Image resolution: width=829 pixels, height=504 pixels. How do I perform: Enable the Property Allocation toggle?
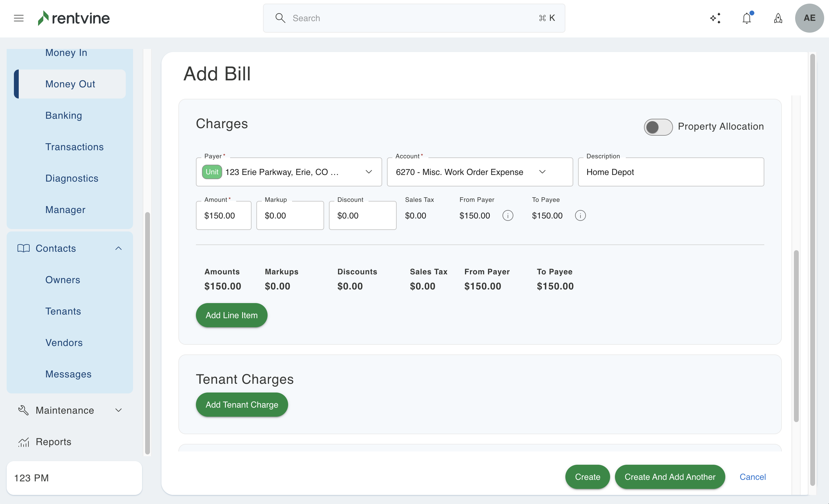[x=658, y=127]
